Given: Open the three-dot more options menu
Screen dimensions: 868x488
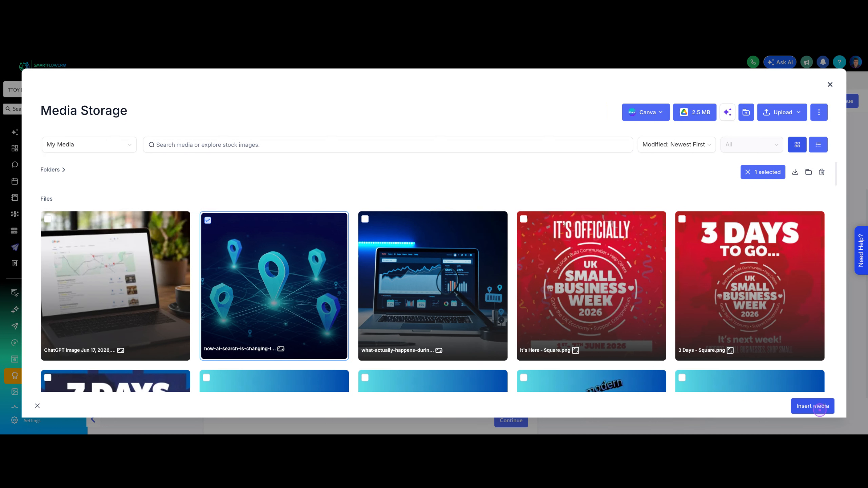Looking at the screenshot, I should [x=819, y=112].
